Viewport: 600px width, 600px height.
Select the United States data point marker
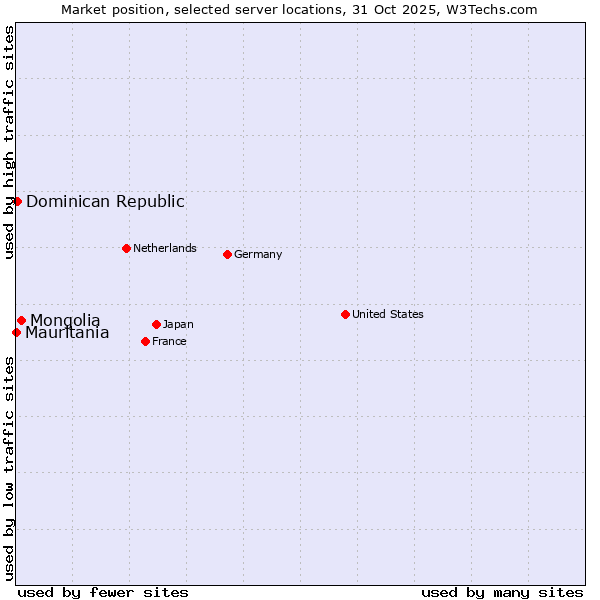pos(345,314)
